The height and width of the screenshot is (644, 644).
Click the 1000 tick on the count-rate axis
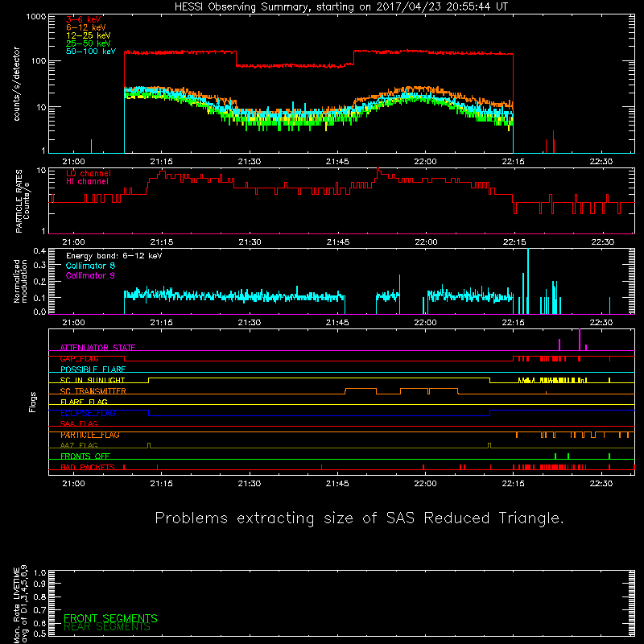[x=36, y=17]
